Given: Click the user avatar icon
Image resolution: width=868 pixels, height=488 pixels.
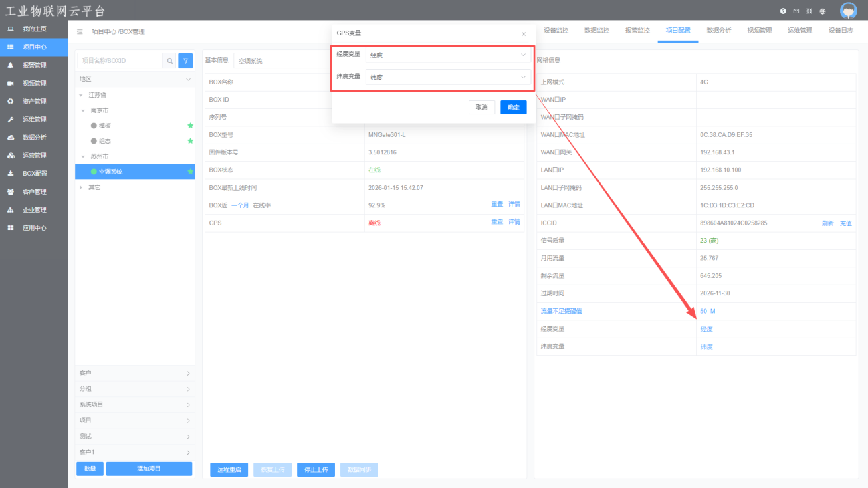Looking at the screenshot, I should (848, 11).
